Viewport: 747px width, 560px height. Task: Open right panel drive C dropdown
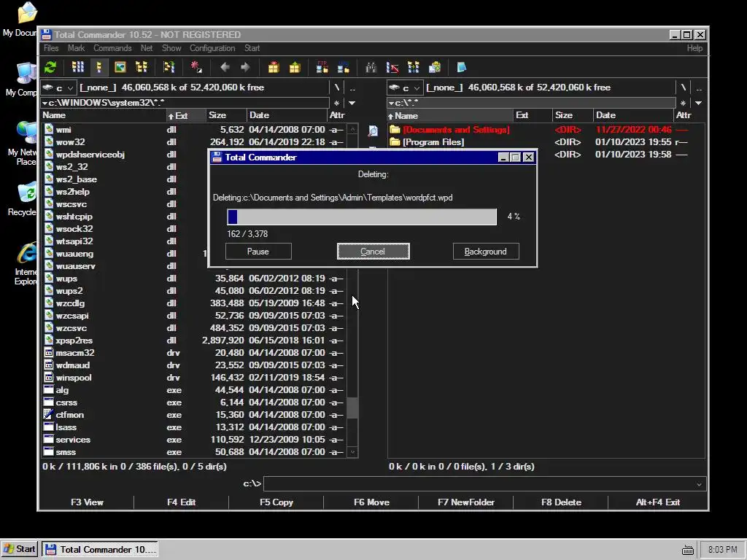coord(404,87)
